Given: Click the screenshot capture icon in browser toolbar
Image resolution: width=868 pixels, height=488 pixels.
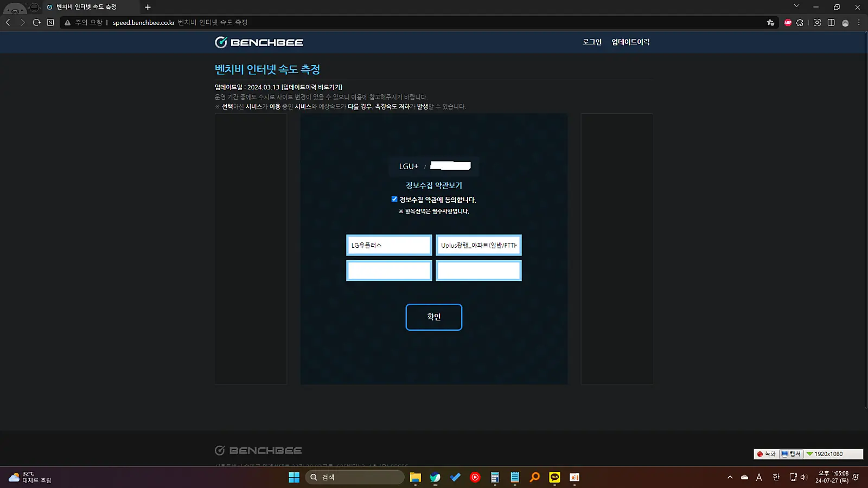Looking at the screenshot, I should click(817, 22).
